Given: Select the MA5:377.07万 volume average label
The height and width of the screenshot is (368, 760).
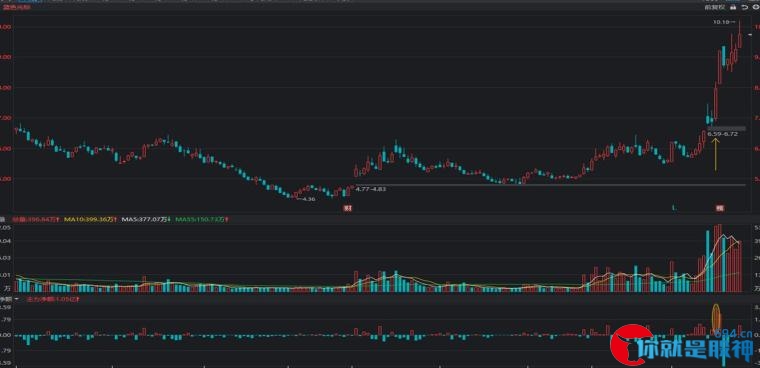Looking at the screenshot, I should pos(146,220).
